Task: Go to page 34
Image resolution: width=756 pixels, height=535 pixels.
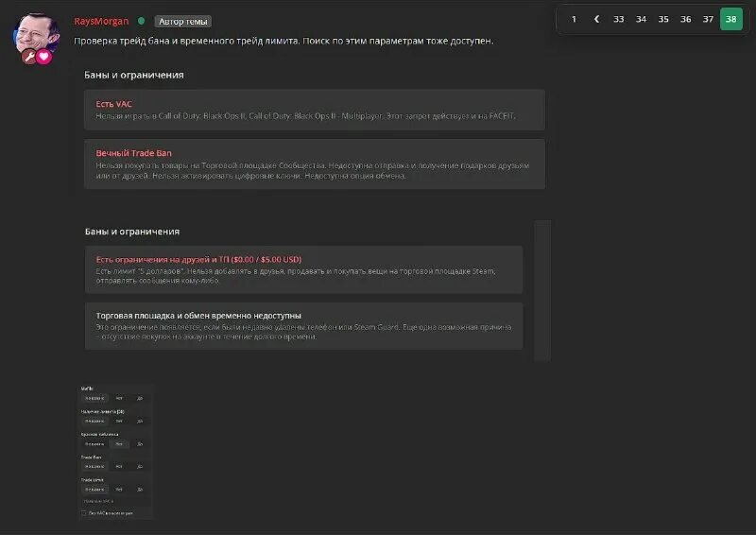Action: [x=641, y=19]
